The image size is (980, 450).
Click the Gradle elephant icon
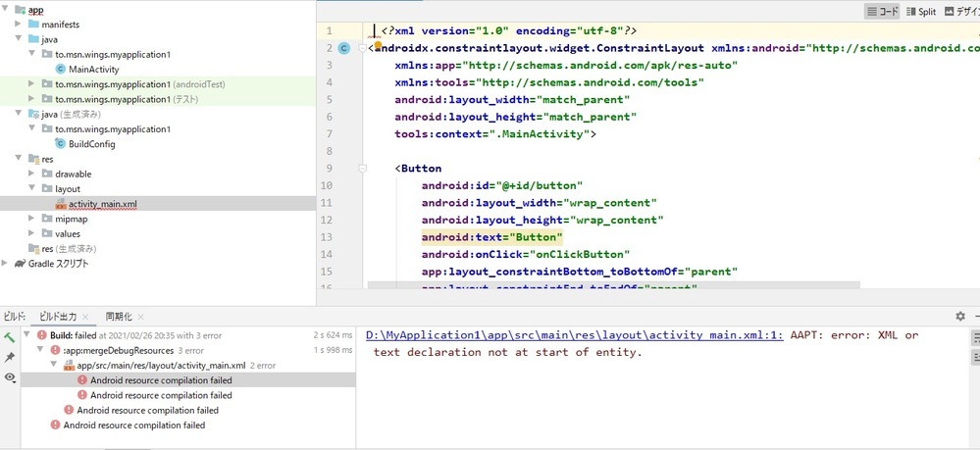20,263
